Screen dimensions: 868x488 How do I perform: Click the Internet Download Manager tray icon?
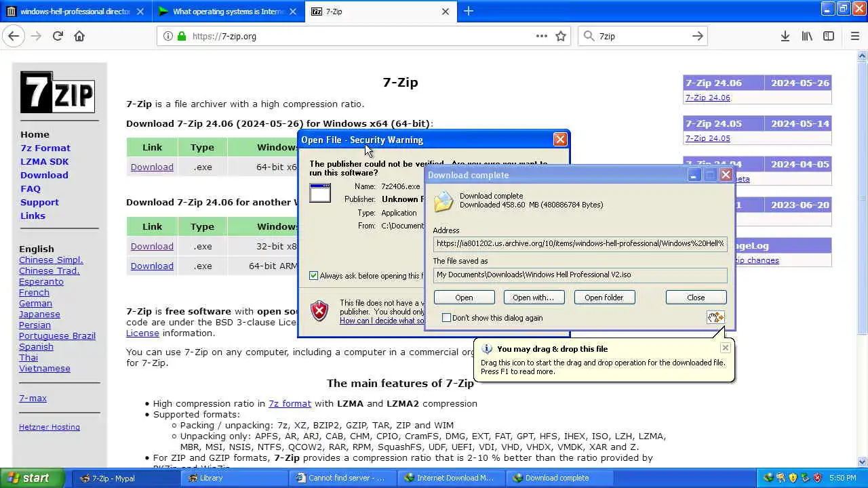(768, 478)
